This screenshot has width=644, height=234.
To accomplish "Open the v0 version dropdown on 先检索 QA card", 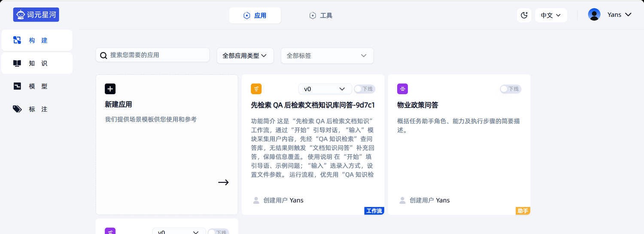I will tap(325, 89).
